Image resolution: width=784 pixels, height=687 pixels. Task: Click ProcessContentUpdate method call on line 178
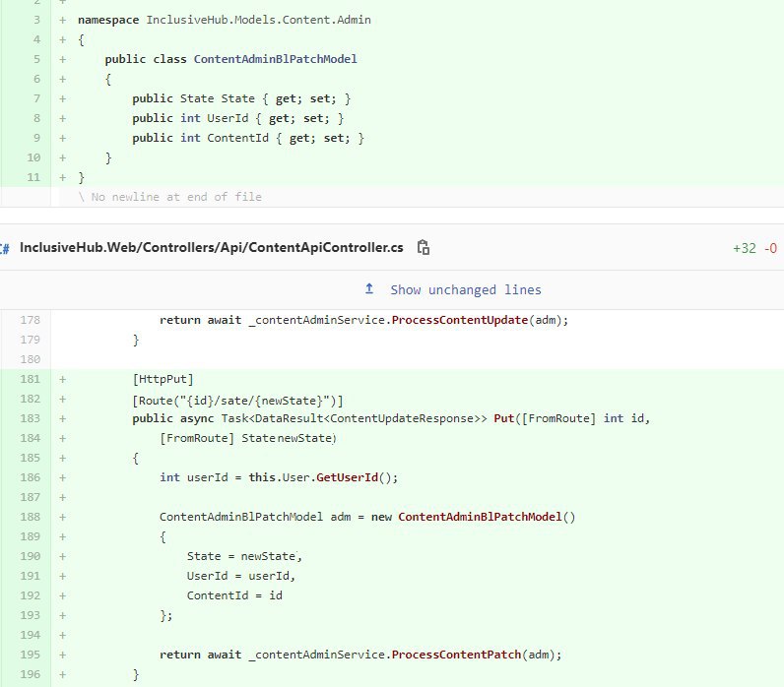click(460, 320)
